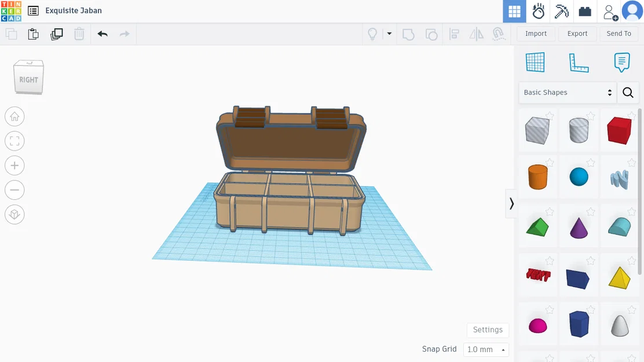Select the teal Round Roof shape

coord(619,227)
